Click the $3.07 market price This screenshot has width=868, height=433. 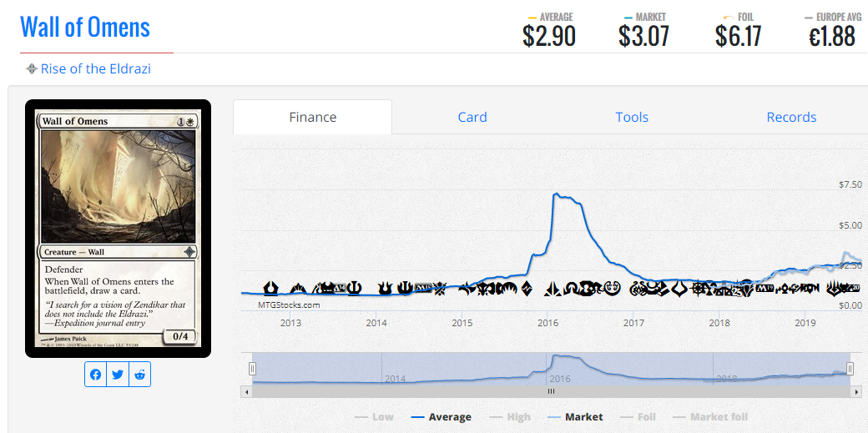pos(643,36)
